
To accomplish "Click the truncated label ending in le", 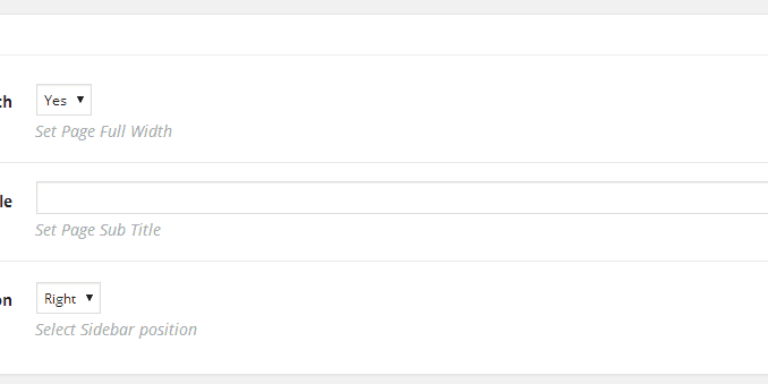I will [5, 201].
